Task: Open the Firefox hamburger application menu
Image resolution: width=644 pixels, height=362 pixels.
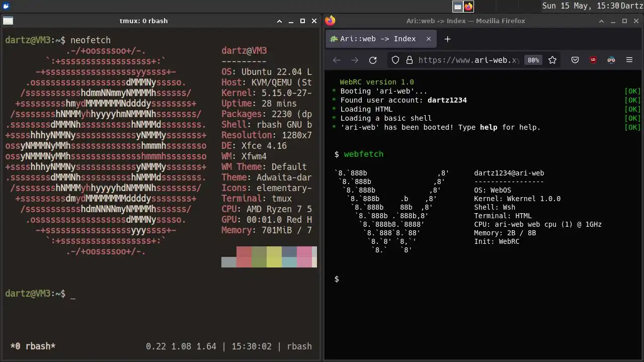Action: (629, 60)
